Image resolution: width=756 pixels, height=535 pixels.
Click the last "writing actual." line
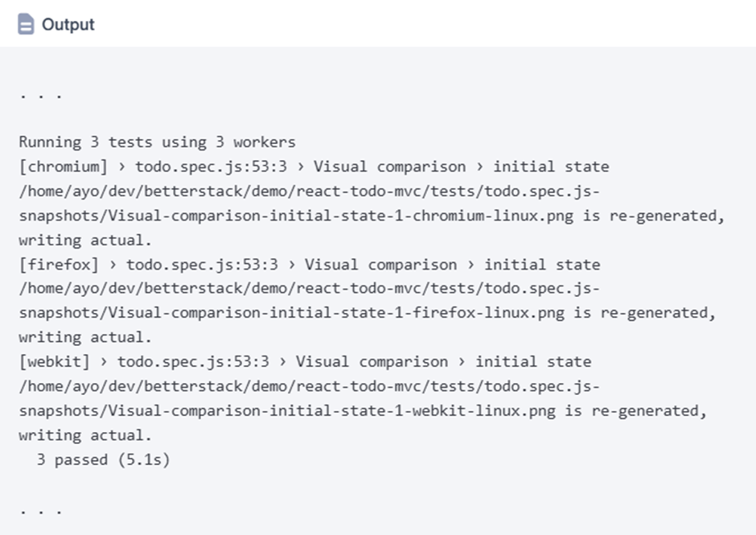[85, 435]
